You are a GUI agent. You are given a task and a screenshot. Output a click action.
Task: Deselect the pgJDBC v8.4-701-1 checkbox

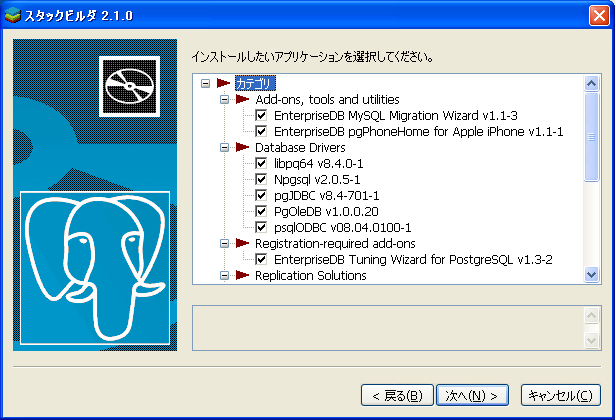pyautogui.click(x=261, y=195)
